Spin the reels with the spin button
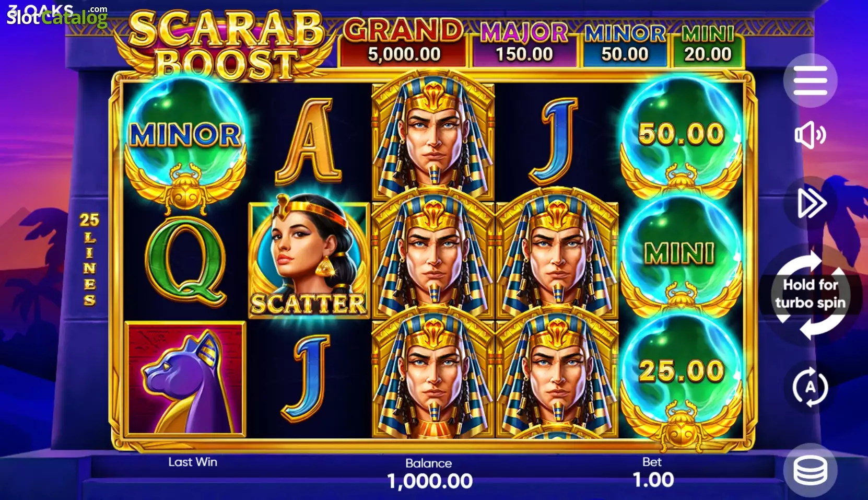 pyautogui.click(x=810, y=294)
